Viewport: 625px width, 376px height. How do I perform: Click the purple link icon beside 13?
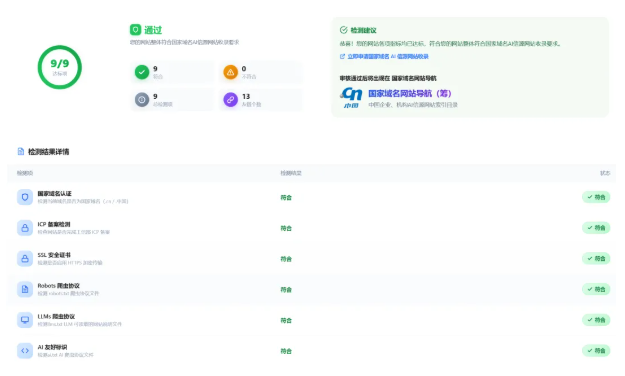230,100
